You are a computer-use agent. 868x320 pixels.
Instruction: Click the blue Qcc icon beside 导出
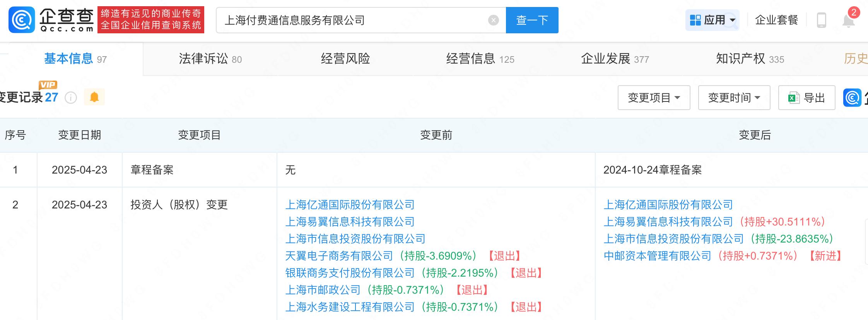(x=852, y=98)
